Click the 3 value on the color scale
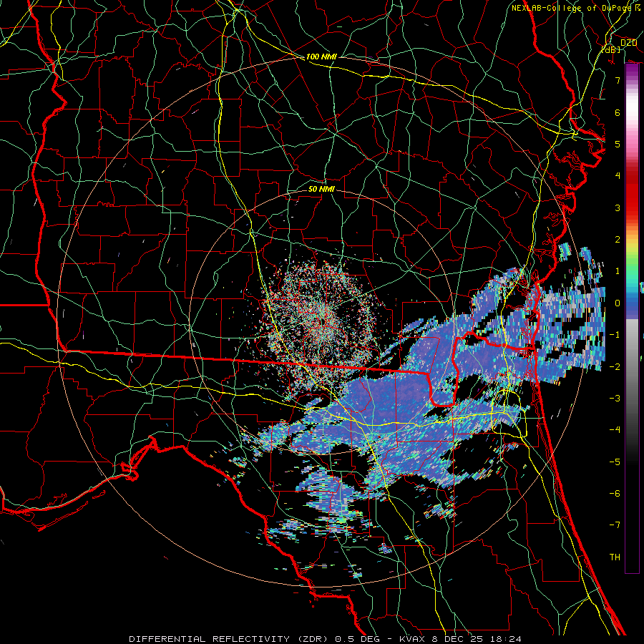The height and width of the screenshot is (644, 644). (618, 208)
